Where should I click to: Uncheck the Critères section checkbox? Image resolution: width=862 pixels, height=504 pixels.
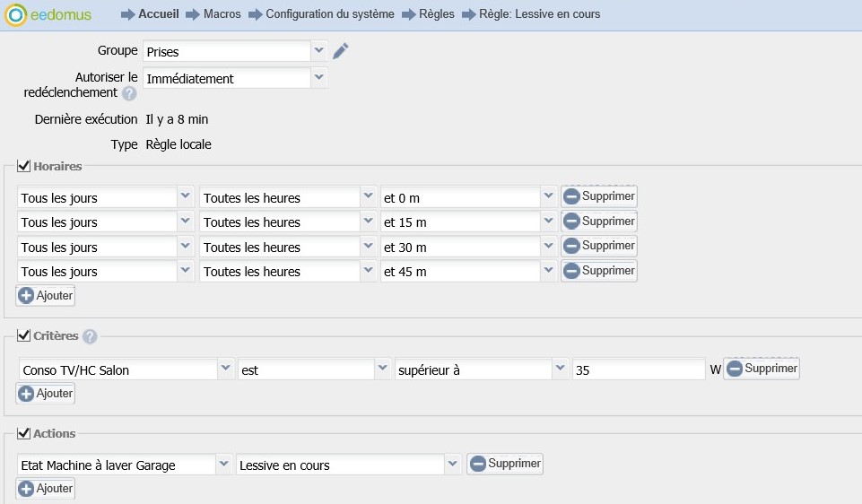click(x=24, y=335)
